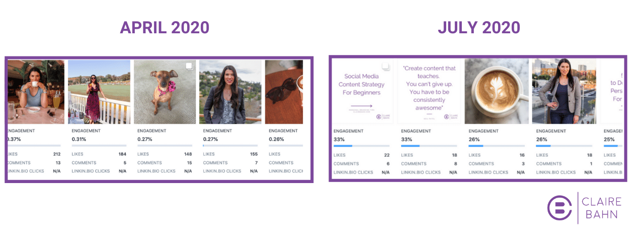The width and height of the screenshot is (644, 236).
Task: Click carousel icon on Social Media Content Strategy post
Action: (x=386, y=66)
